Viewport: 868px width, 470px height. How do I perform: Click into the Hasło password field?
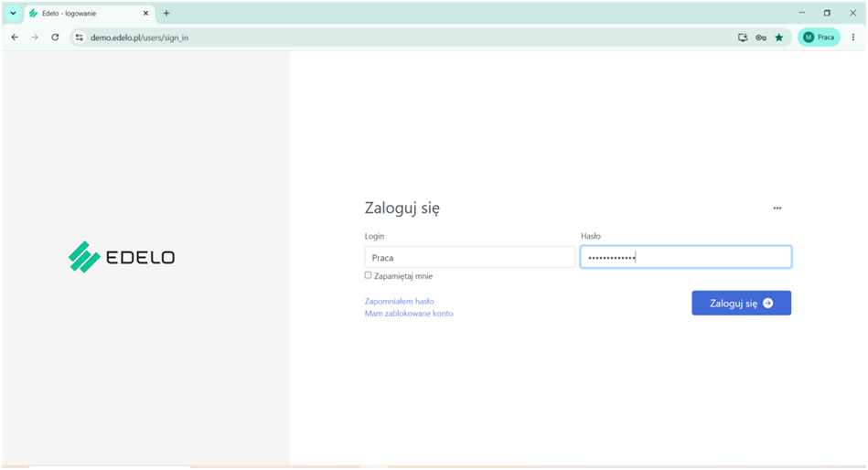tap(686, 257)
